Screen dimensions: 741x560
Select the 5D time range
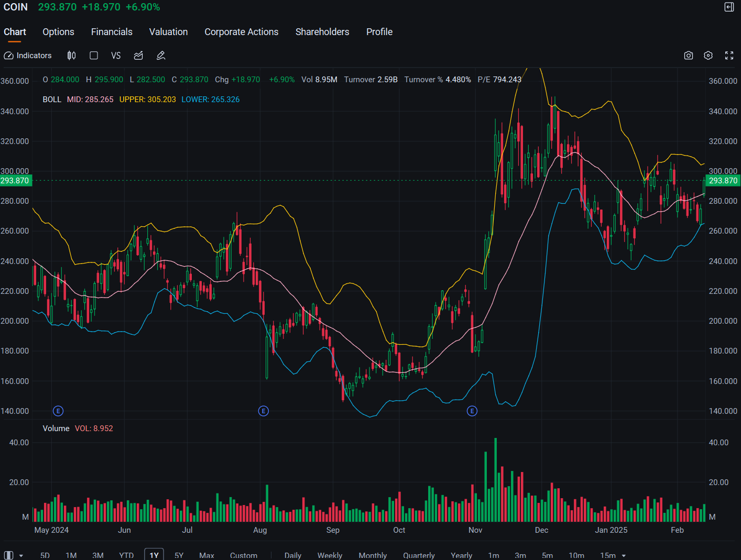point(45,555)
